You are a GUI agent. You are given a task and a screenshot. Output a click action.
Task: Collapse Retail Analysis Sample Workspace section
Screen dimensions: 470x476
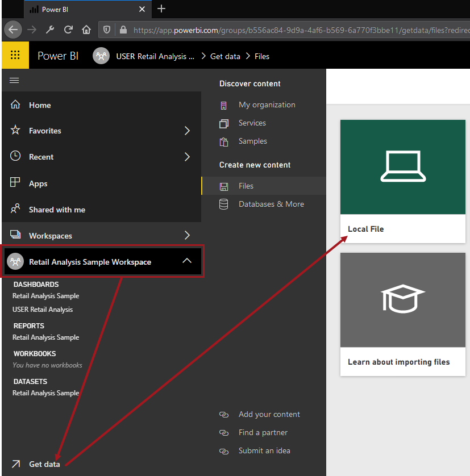tap(186, 261)
